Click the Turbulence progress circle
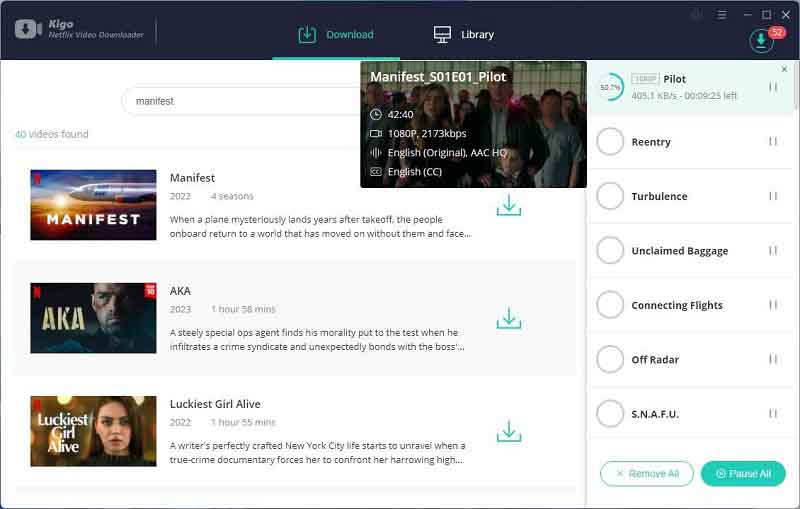The image size is (800, 509). pyautogui.click(x=610, y=196)
